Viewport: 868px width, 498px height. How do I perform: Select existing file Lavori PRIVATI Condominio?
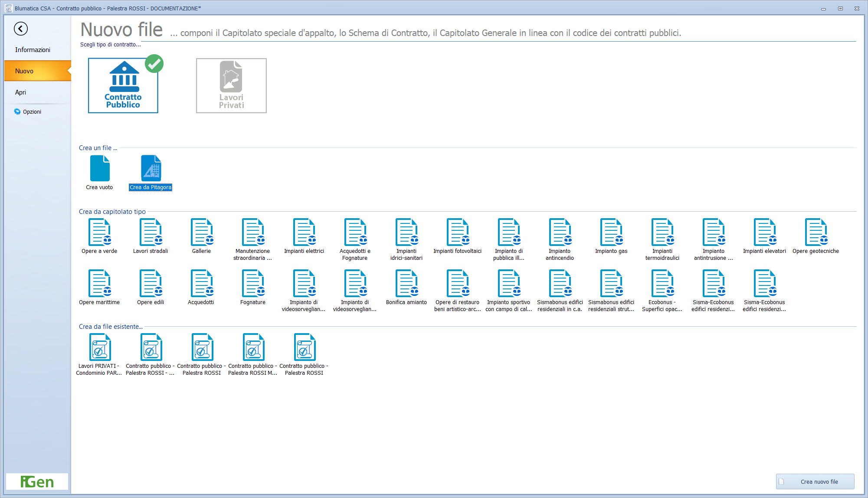pyautogui.click(x=99, y=354)
